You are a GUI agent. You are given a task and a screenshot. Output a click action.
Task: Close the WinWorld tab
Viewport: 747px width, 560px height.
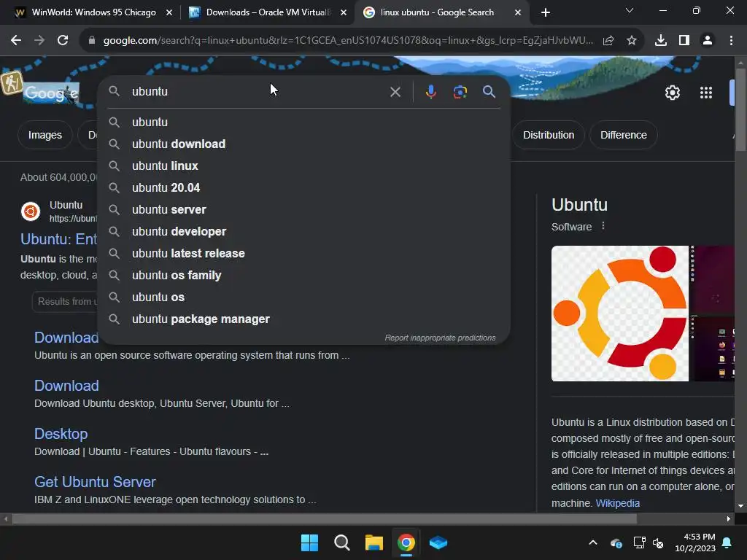pyautogui.click(x=169, y=12)
